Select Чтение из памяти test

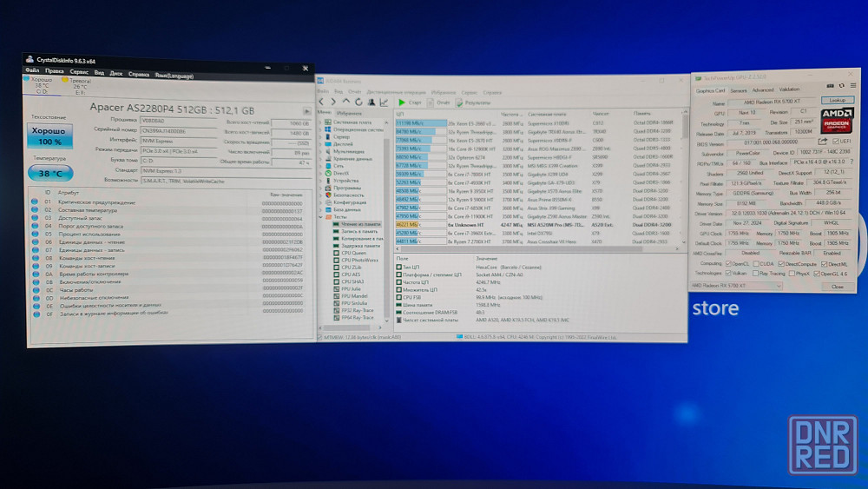tap(357, 224)
